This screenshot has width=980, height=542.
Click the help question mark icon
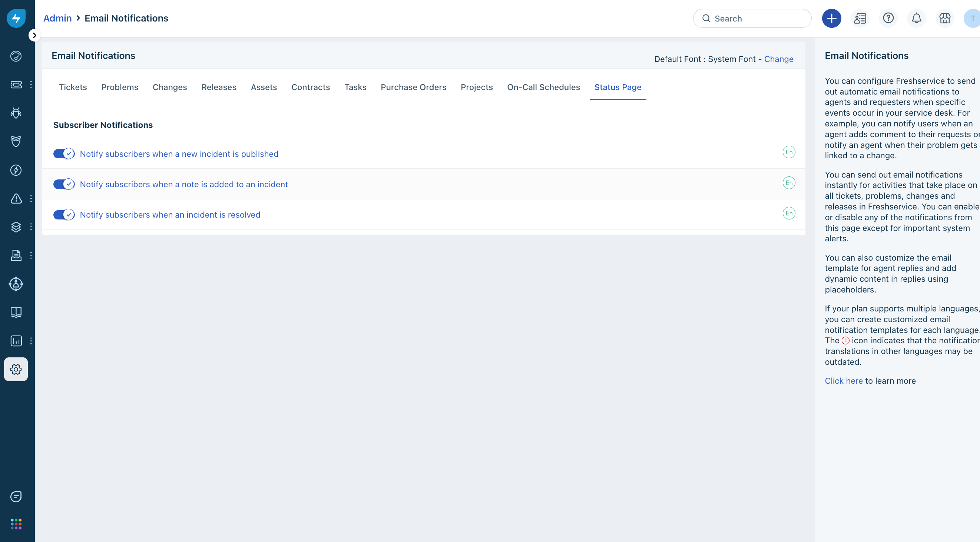[888, 18]
